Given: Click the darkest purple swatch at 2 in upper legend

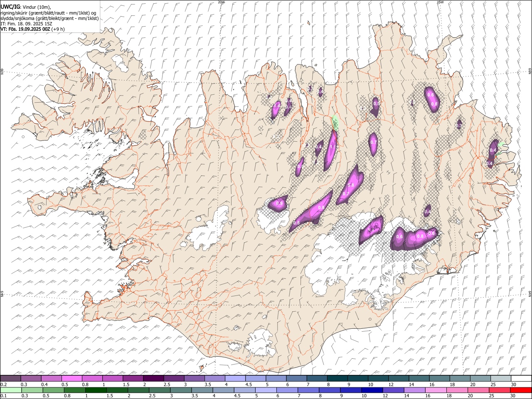Looking at the screenshot, I should (x=153, y=379).
